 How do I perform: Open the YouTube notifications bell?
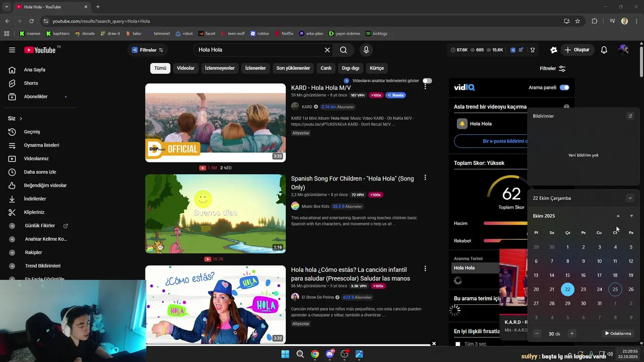coord(604,50)
